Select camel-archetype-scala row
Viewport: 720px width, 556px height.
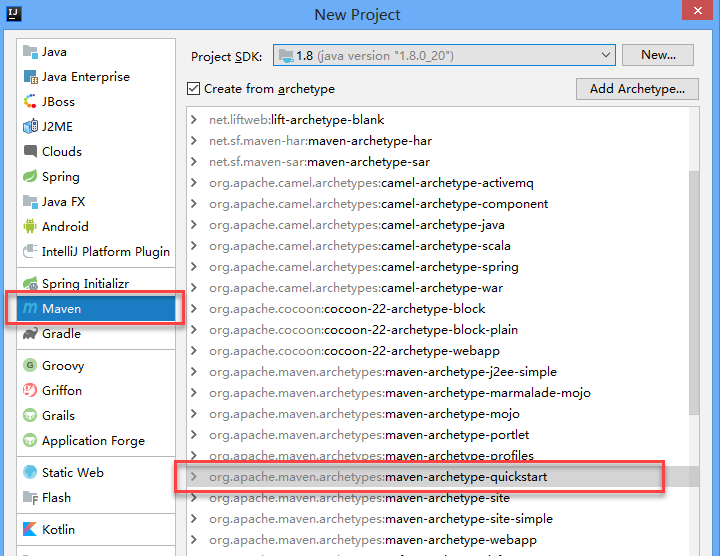click(x=438, y=246)
